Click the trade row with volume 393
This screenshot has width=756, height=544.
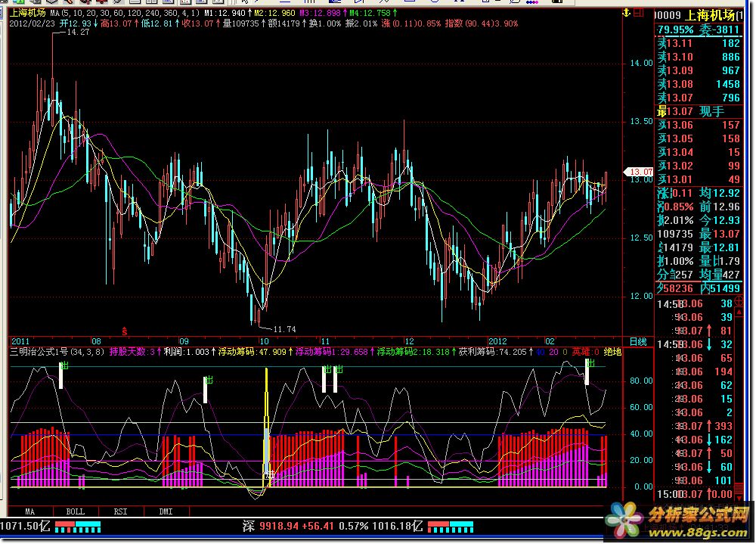(695, 426)
